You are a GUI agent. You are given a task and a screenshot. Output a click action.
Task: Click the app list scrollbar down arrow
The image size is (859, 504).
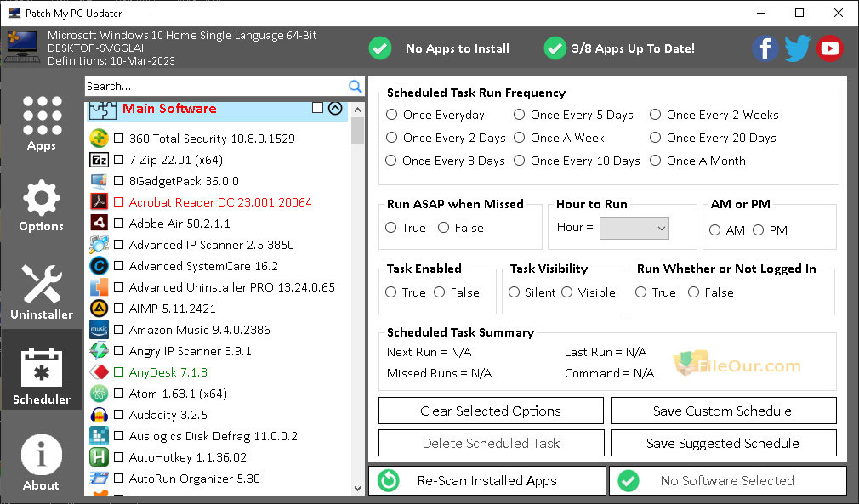point(357,488)
